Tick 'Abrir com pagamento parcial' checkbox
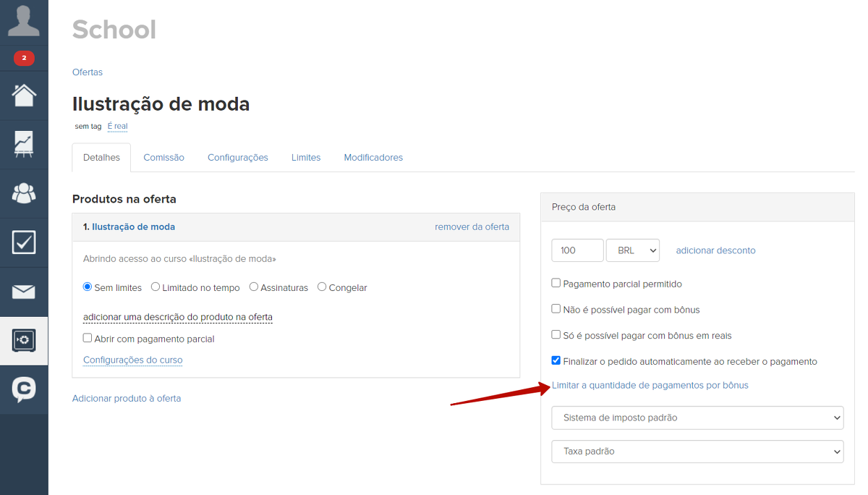868x495 pixels. click(88, 338)
